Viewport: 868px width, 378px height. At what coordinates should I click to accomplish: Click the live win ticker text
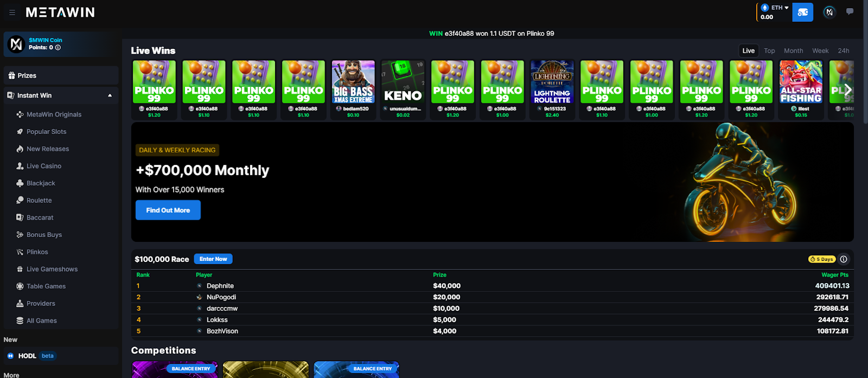point(492,34)
